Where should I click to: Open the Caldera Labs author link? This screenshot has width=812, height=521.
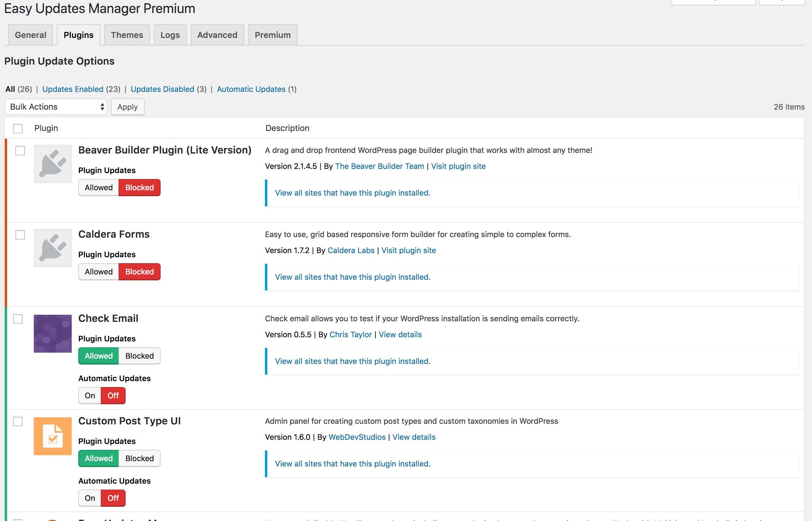tap(351, 250)
